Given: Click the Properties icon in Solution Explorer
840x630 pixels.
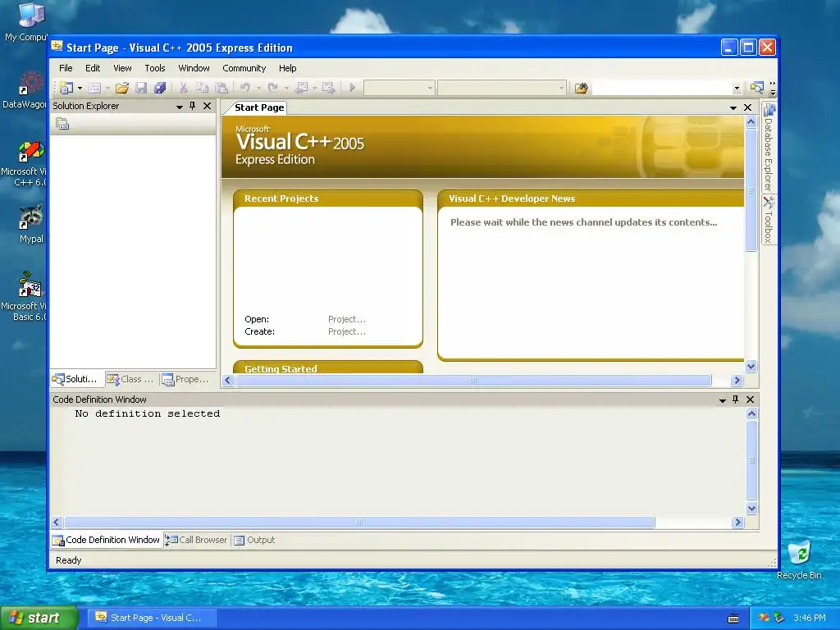Looking at the screenshot, I should pyautogui.click(x=62, y=124).
